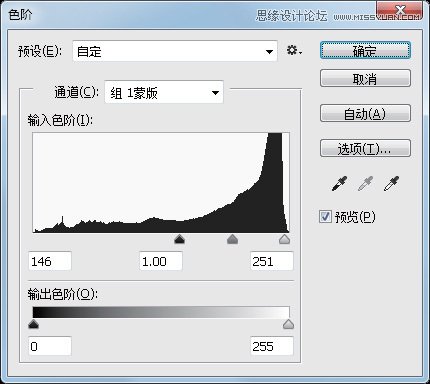Select the black point eyedropper
The height and width of the screenshot is (384, 430).
[339, 183]
